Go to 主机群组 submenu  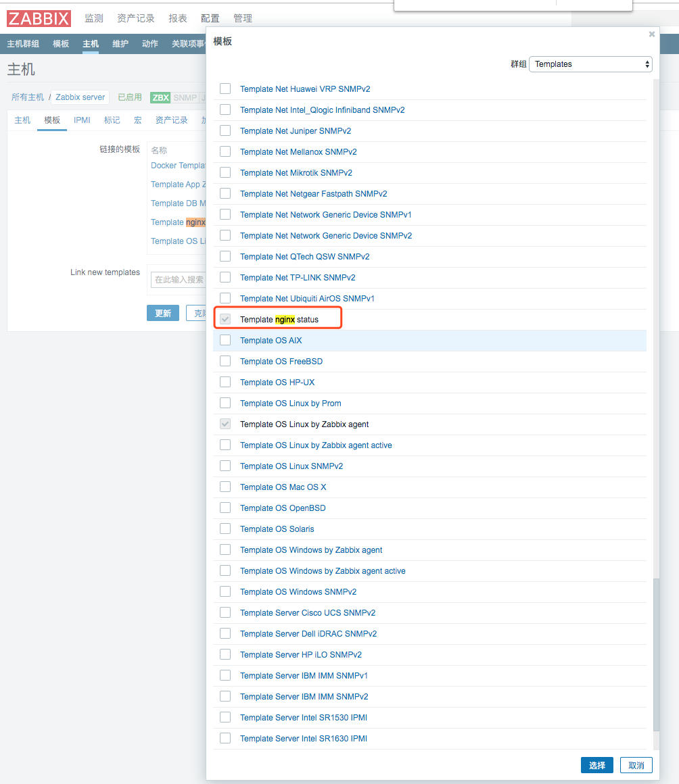pyautogui.click(x=23, y=43)
